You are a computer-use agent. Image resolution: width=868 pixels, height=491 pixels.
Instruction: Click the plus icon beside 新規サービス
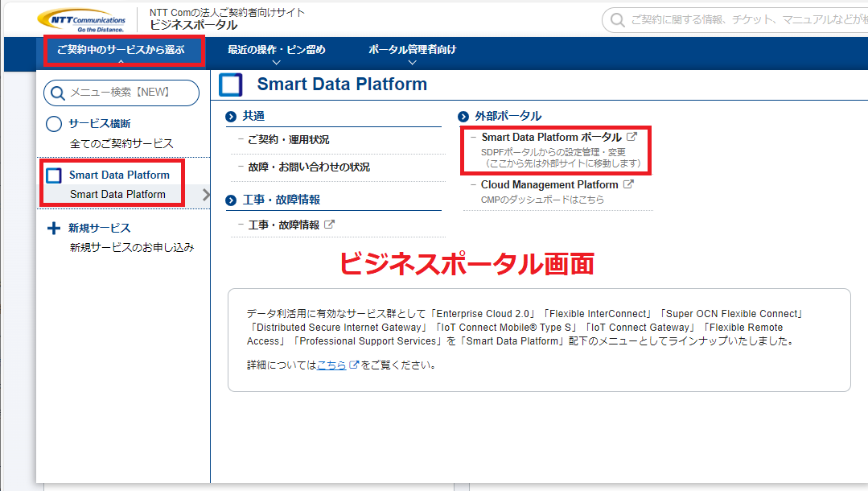54,229
